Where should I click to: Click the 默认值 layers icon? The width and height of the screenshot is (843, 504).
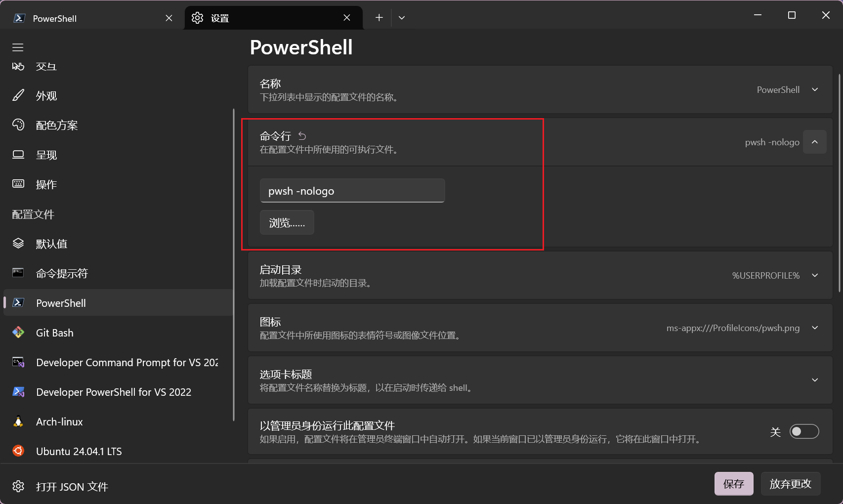pos(18,244)
